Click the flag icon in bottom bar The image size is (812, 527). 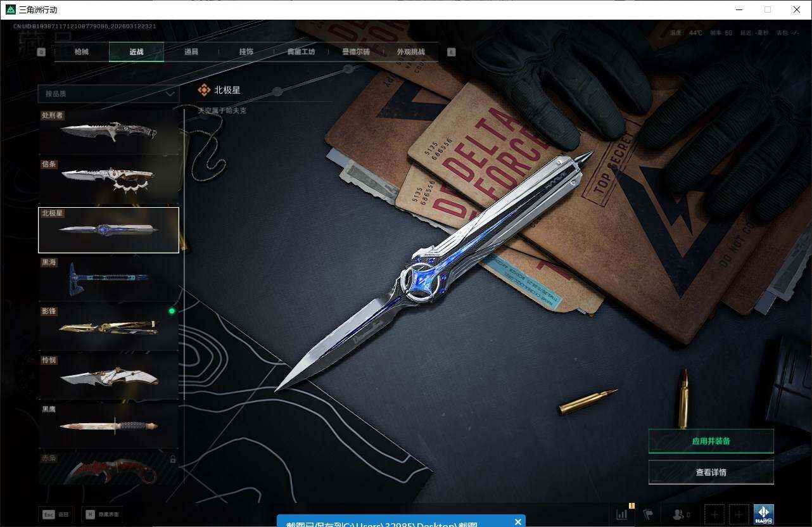click(648, 514)
